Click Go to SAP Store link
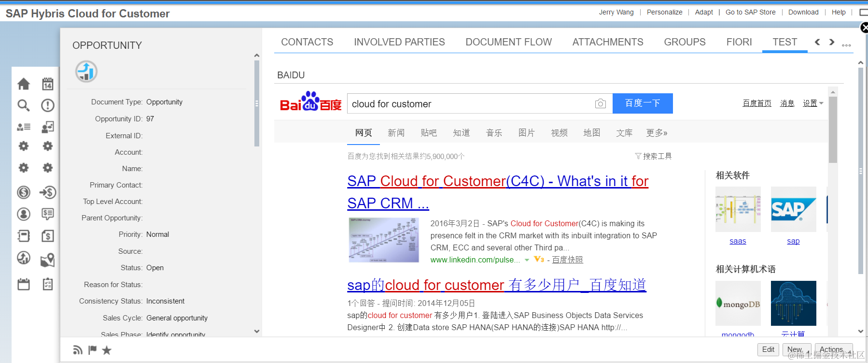The height and width of the screenshot is (363, 868). click(x=750, y=12)
